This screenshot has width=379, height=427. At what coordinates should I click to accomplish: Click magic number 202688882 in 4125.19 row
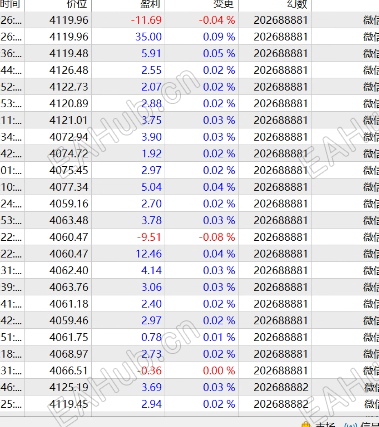[x=281, y=387]
